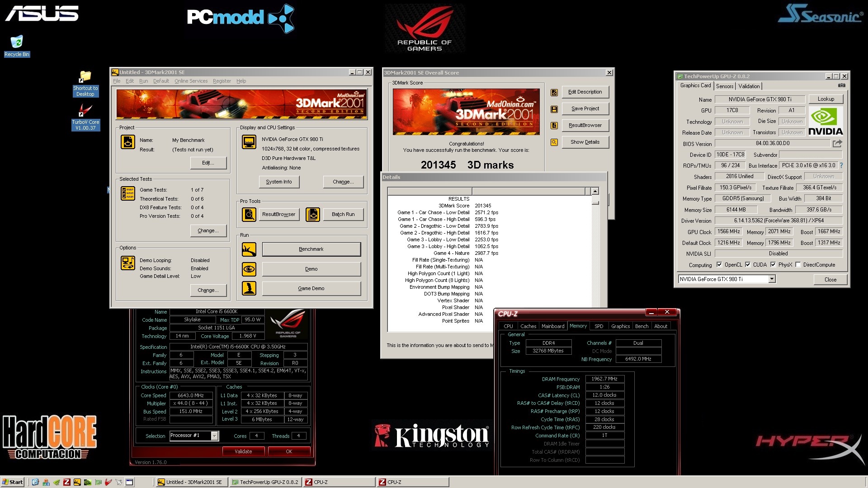Enable the DirectCompute checkbox in GPU-Z
Viewport: 868px width, 488px height.
click(x=798, y=265)
